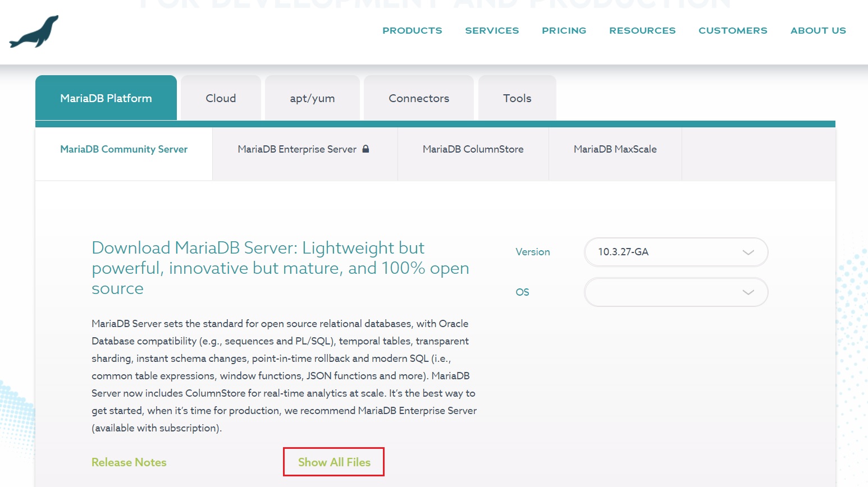The image size is (868, 487).
Task: Switch to the Cloud tab
Action: tap(221, 98)
